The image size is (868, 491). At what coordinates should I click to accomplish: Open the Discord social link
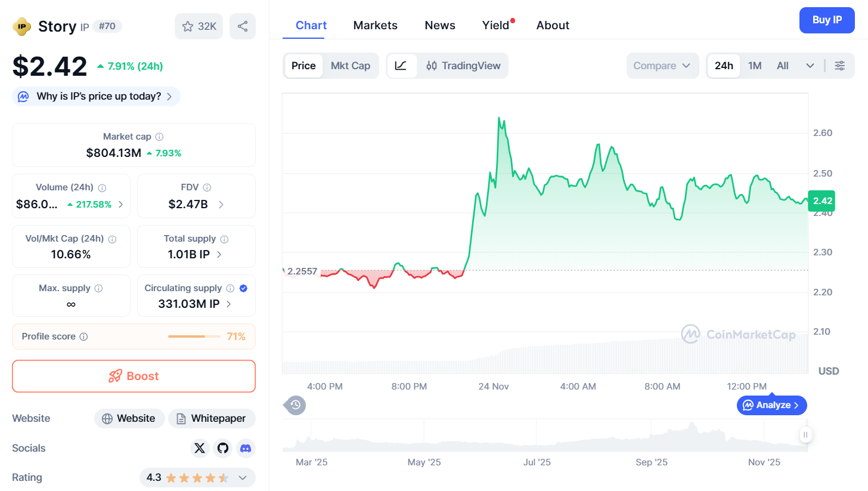tap(246, 448)
